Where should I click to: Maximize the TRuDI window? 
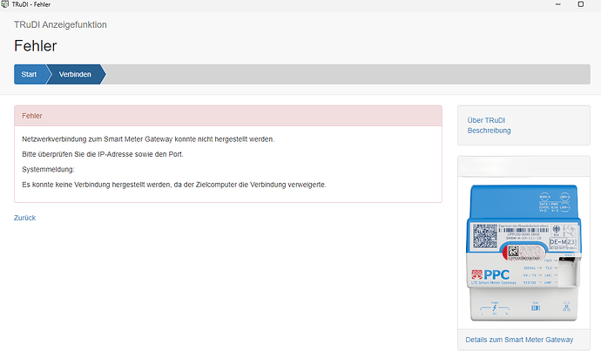pos(581,4)
